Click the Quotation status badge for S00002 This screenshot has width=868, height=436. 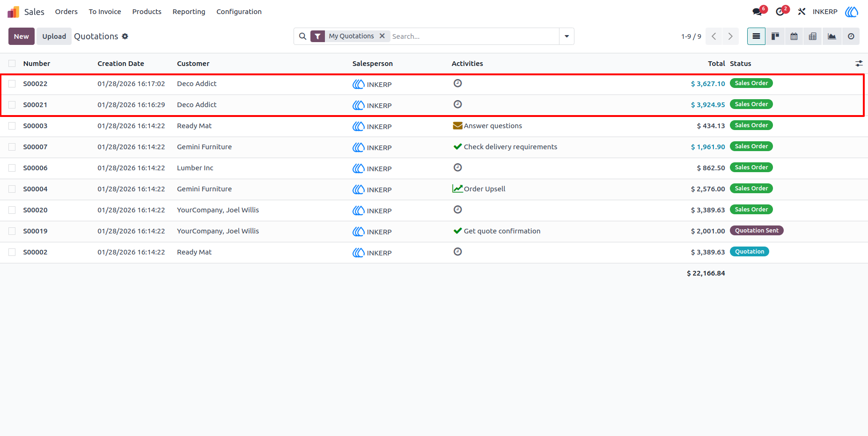(749, 252)
